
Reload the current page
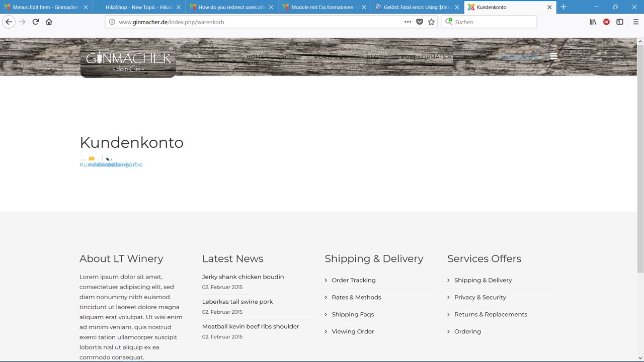[36, 22]
